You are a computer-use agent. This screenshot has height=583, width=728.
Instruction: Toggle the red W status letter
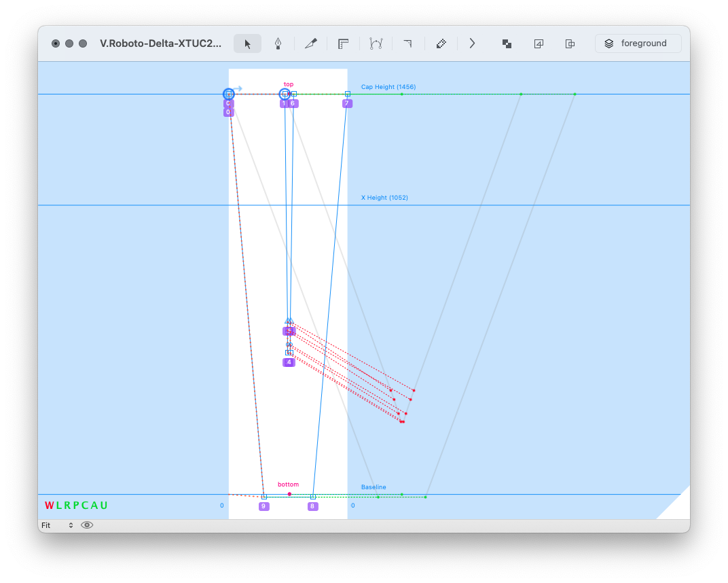[49, 506]
